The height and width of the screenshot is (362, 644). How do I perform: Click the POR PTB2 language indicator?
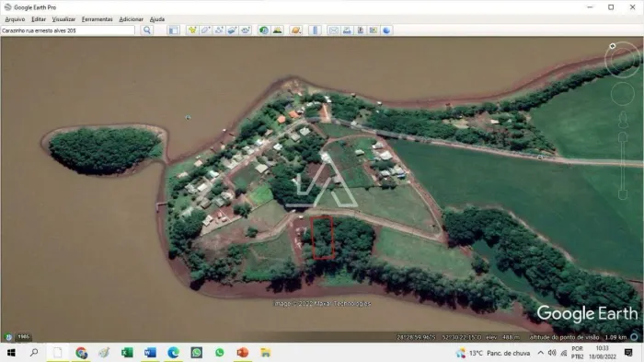coord(577,353)
